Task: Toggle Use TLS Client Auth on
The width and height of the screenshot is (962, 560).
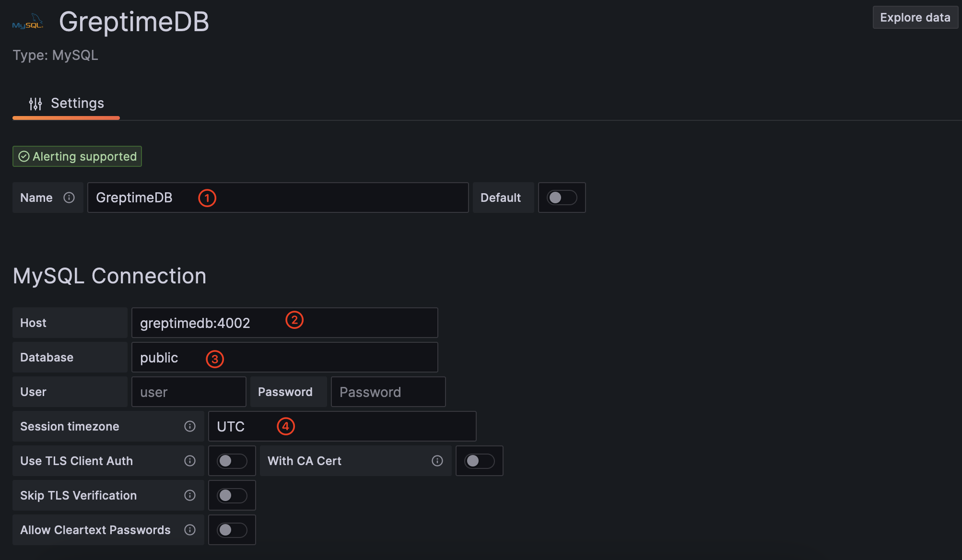Action: (232, 461)
